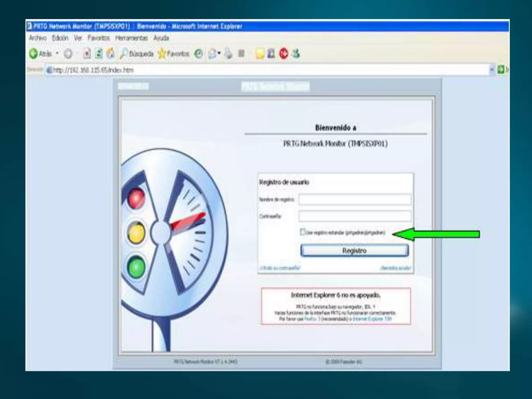Expand the address bar URL dropdown

coord(491,70)
